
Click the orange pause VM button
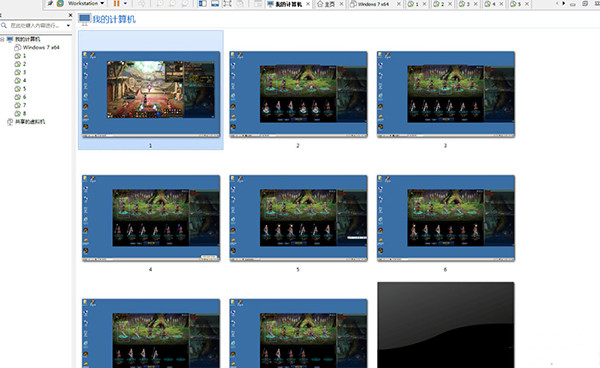coord(116,3)
